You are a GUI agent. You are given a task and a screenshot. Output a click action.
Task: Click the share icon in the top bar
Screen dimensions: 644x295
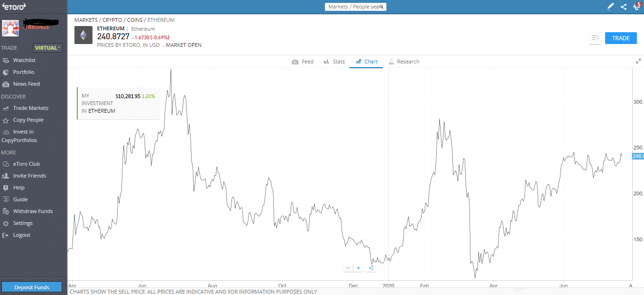coord(623,6)
